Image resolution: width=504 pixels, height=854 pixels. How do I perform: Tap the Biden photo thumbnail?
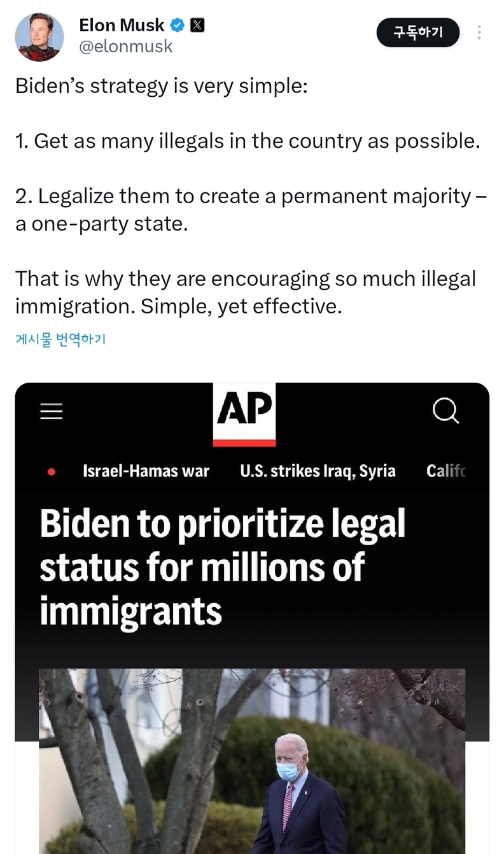click(x=252, y=761)
